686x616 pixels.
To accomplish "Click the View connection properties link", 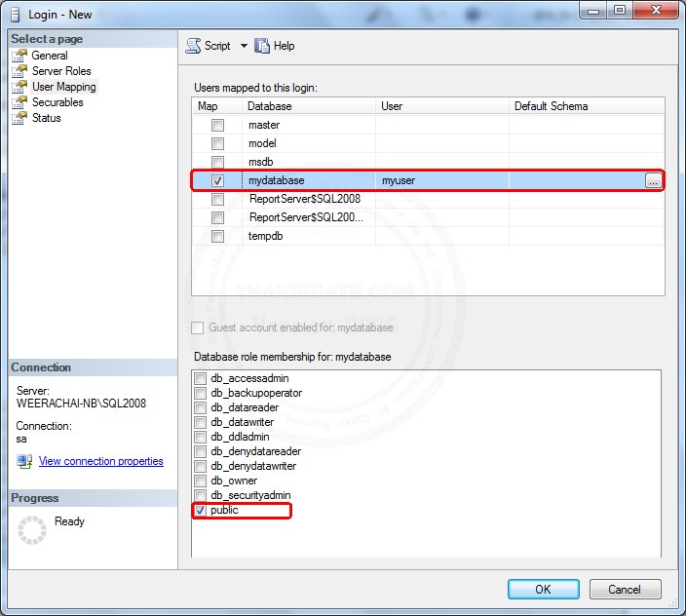I will pyautogui.click(x=101, y=461).
